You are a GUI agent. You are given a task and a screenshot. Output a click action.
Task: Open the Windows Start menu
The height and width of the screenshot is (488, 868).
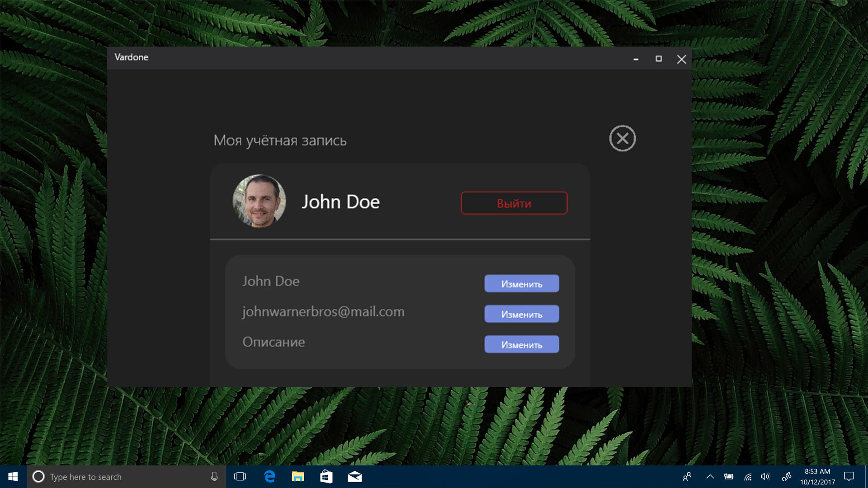13,477
